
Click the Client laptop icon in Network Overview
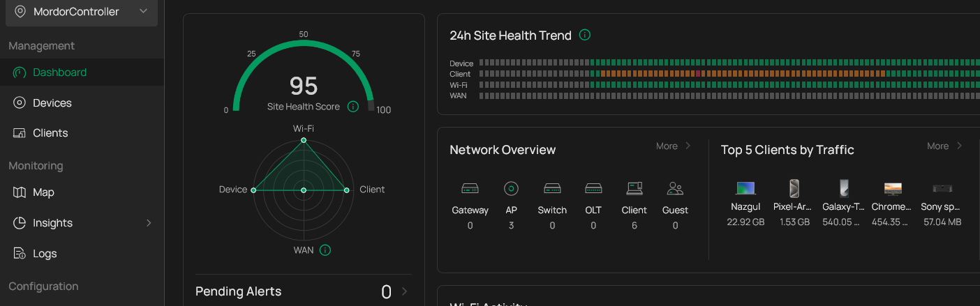pos(634,188)
